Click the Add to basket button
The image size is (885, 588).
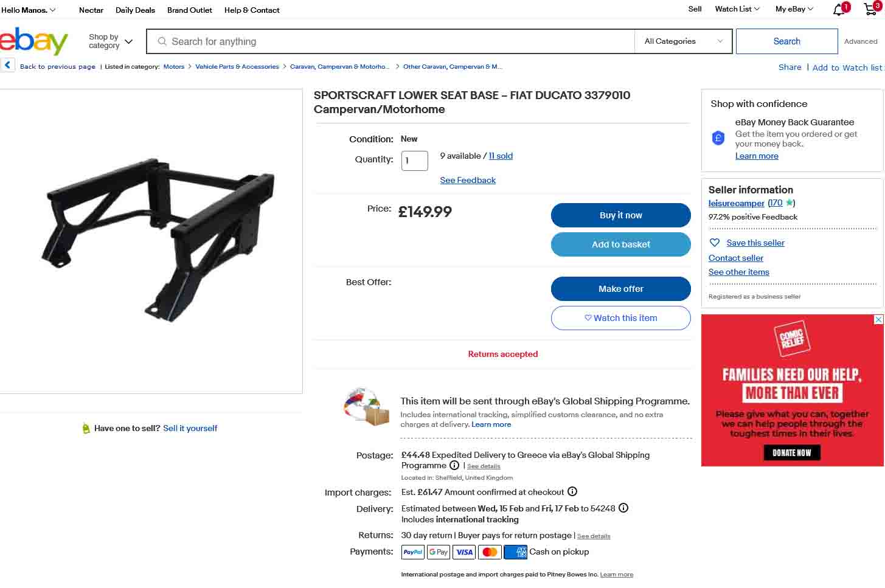tap(620, 244)
